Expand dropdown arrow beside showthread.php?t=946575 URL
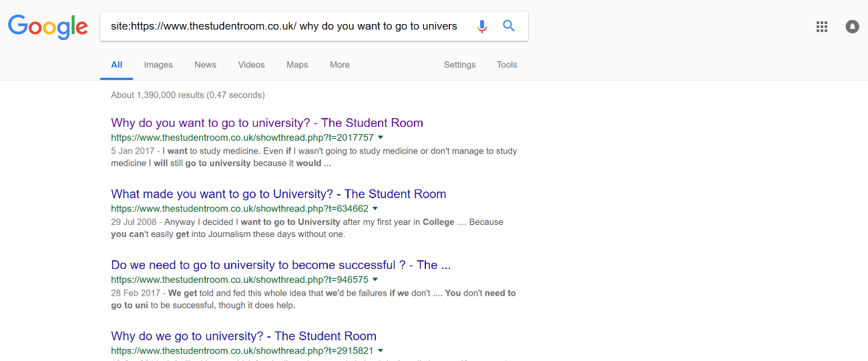This screenshot has width=868, height=361. [375, 280]
